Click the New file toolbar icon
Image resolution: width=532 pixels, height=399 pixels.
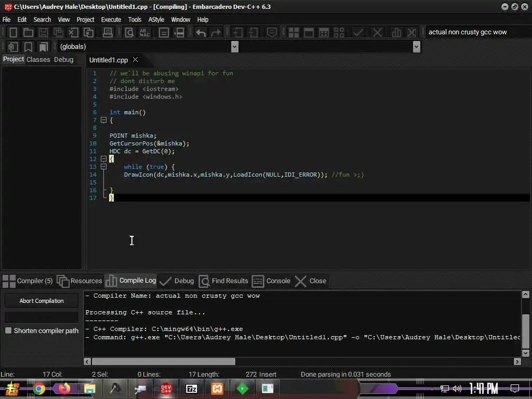[x=13, y=33]
